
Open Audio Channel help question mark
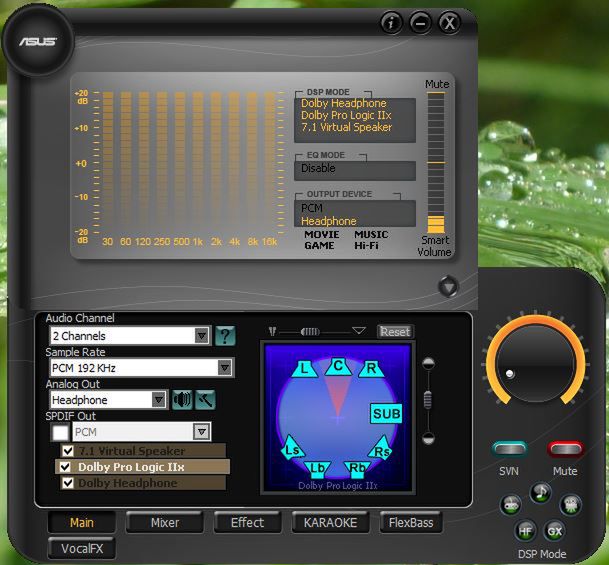(225, 335)
